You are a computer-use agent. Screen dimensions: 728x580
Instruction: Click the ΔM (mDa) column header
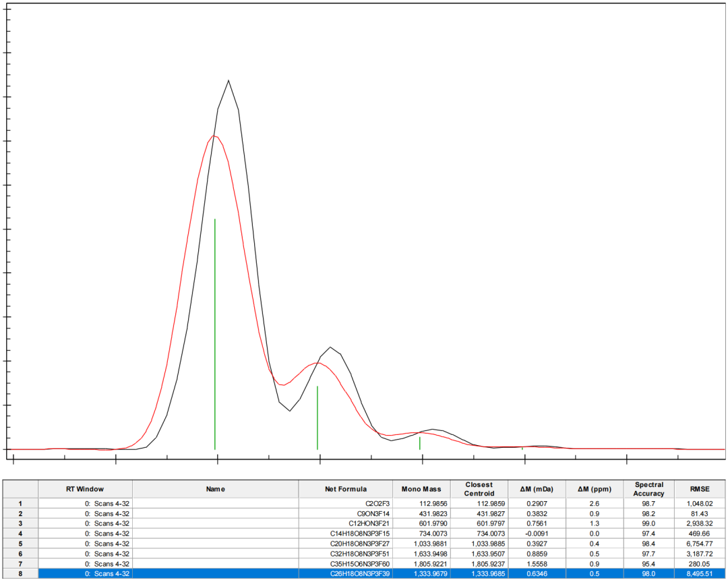pyautogui.click(x=538, y=489)
